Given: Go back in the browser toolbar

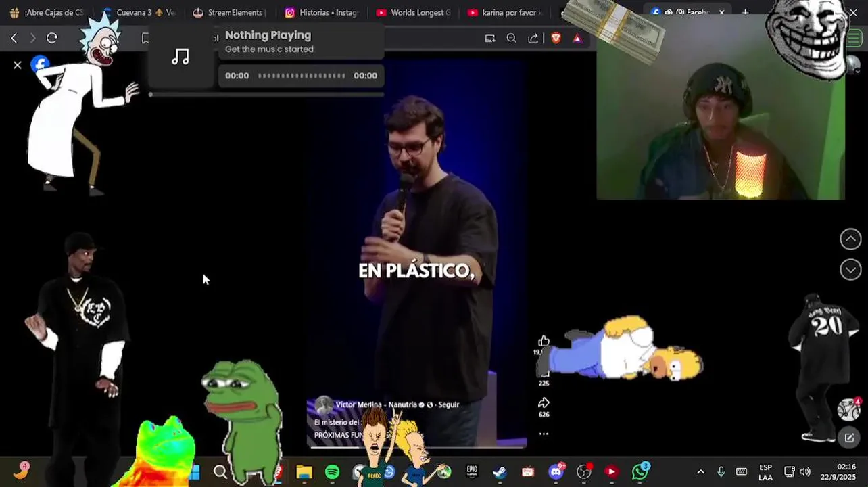Looking at the screenshot, I should pos(14,38).
